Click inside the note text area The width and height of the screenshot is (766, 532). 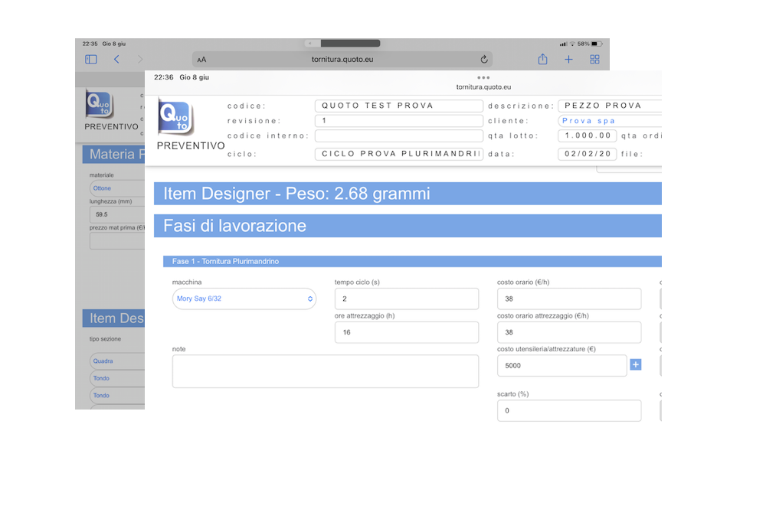[x=326, y=371]
